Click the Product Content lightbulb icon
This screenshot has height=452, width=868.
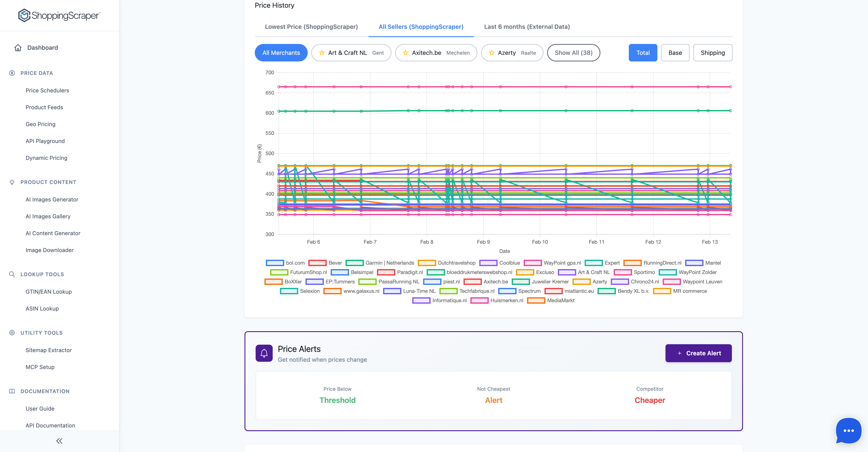[12, 182]
